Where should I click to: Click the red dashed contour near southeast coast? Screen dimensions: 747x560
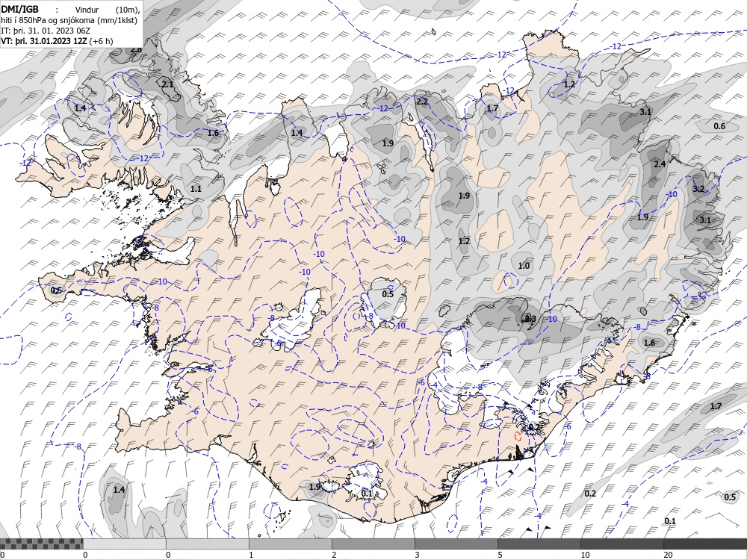pos(518,436)
